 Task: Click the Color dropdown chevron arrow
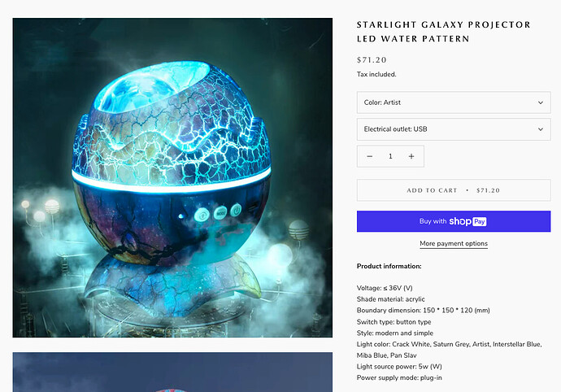click(x=541, y=102)
